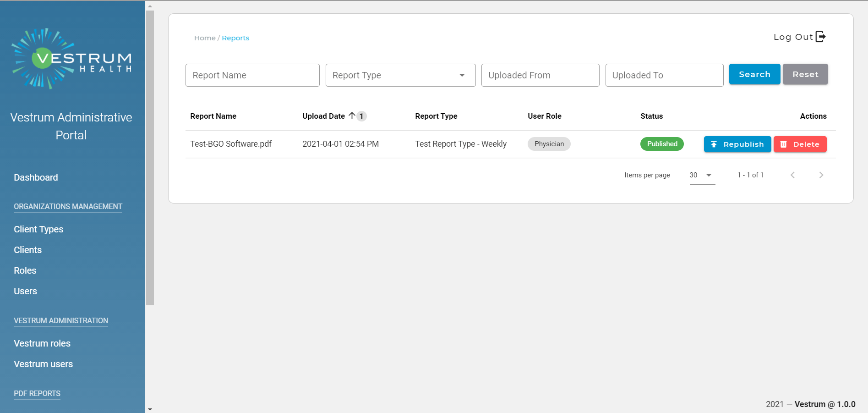Click the blue Search button
Image resolution: width=868 pixels, height=413 pixels.
click(x=754, y=74)
